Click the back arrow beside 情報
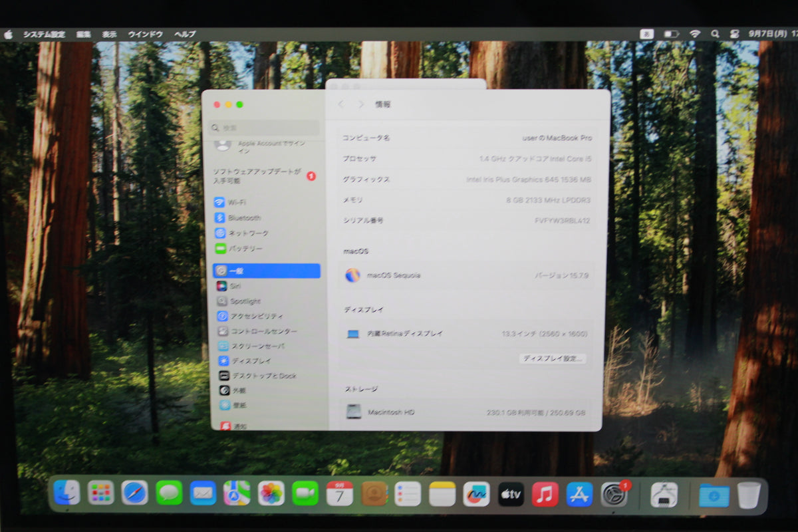This screenshot has height=532, width=798. (341, 104)
